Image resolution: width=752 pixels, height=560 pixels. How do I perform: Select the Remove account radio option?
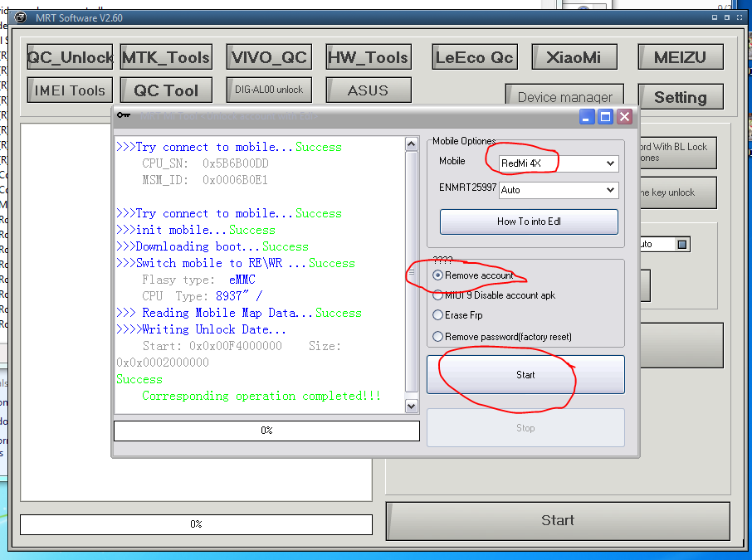point(473,275)
